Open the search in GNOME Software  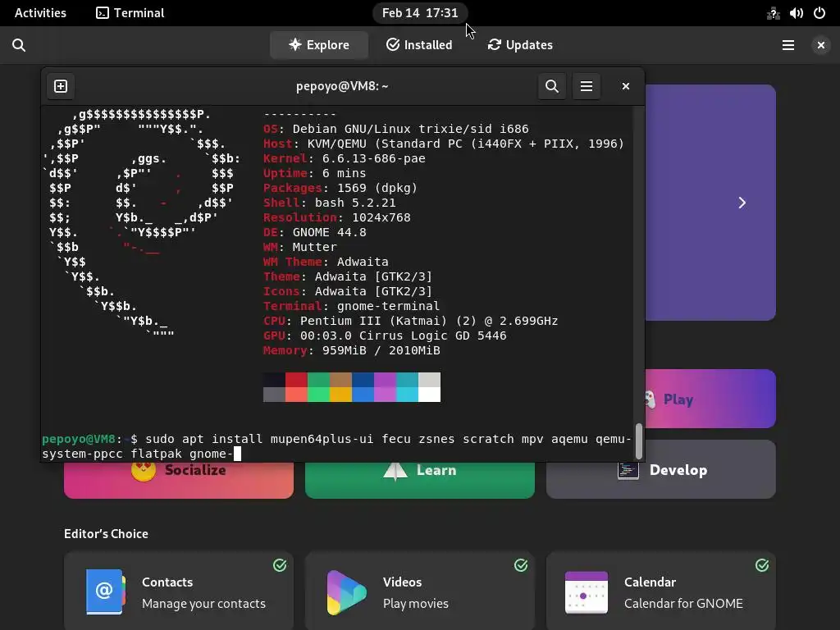coord(19,45)
